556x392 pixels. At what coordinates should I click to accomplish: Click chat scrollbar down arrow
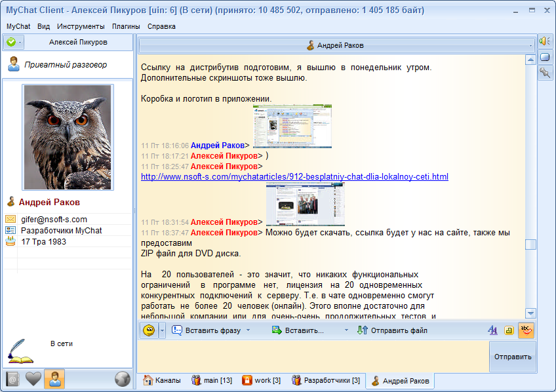pos(530,313)
